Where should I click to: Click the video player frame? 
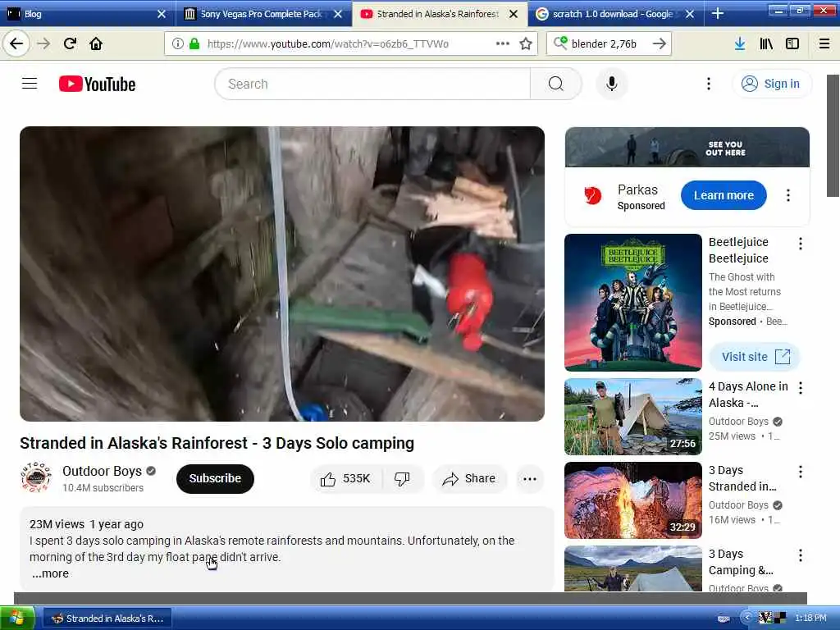[282, 274]
